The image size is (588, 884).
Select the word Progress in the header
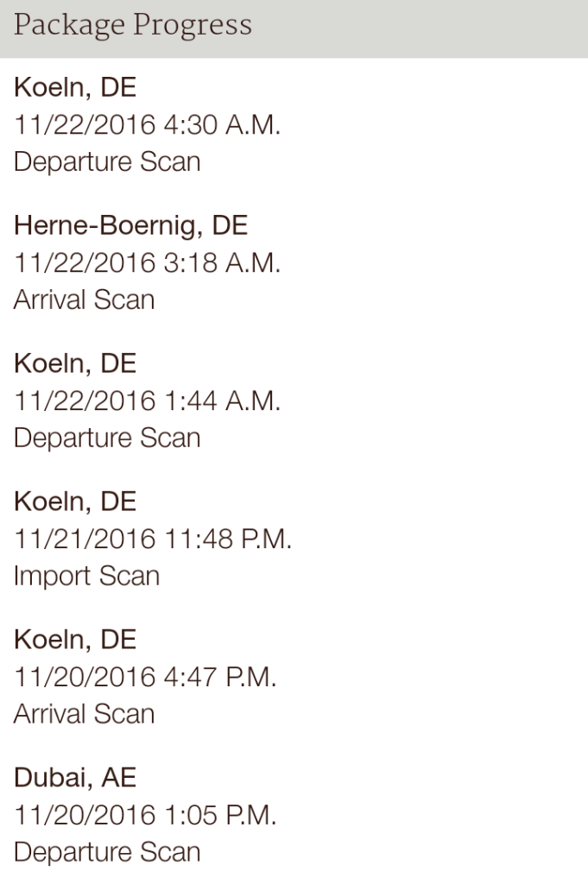[193, 27]
